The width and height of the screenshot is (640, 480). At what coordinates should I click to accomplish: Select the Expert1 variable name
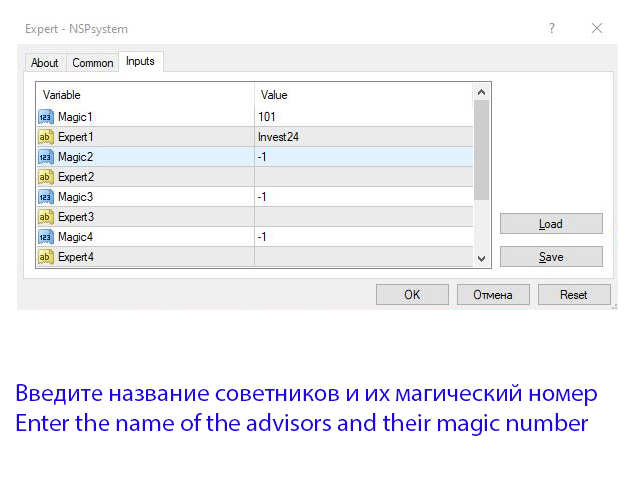76,137
